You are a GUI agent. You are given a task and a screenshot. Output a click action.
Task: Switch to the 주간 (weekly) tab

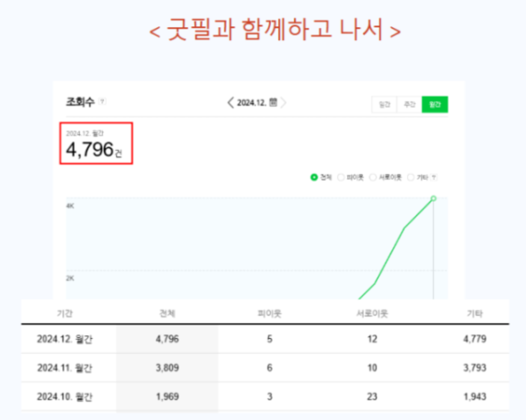(409, 104)
